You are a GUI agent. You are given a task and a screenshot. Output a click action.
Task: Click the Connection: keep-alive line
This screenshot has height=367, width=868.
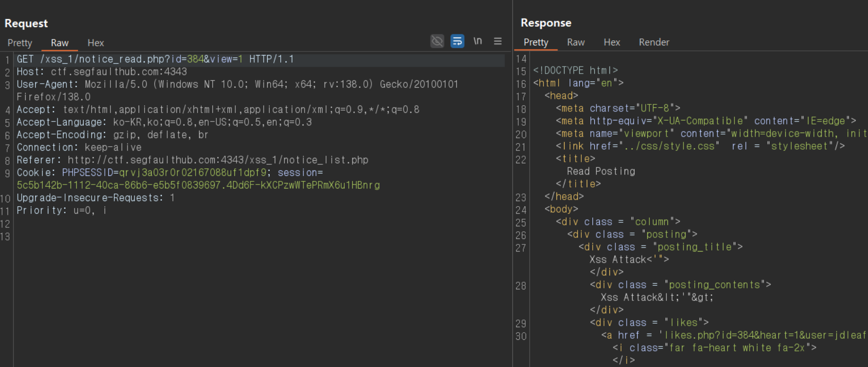click(79, 147)
